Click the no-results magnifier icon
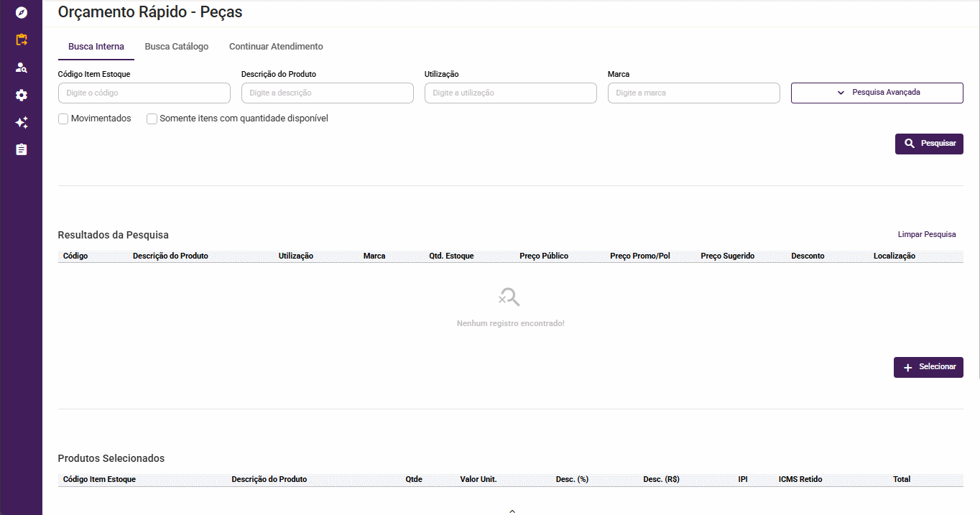This screenshot has height=515, width=980. coord(509,297)
